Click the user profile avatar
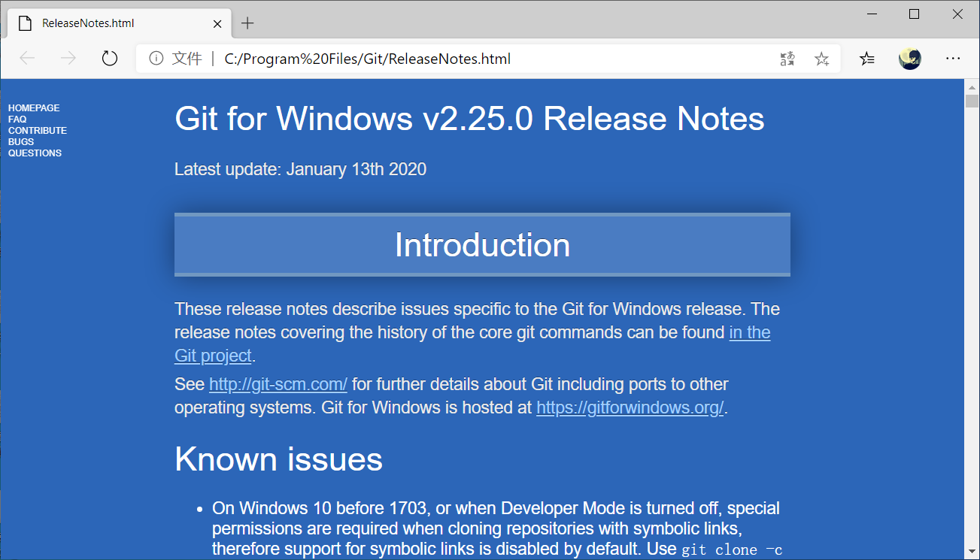Screen dimensions: 980x560 (909, 58)
